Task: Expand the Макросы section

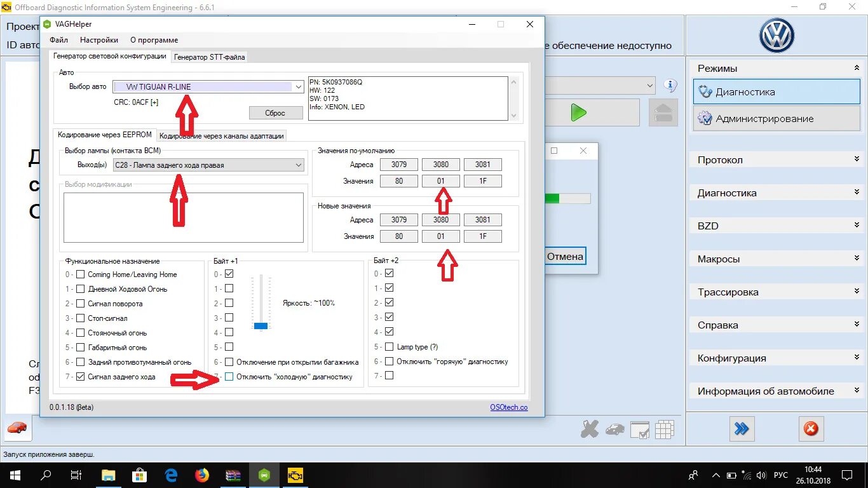Action: 774,259
